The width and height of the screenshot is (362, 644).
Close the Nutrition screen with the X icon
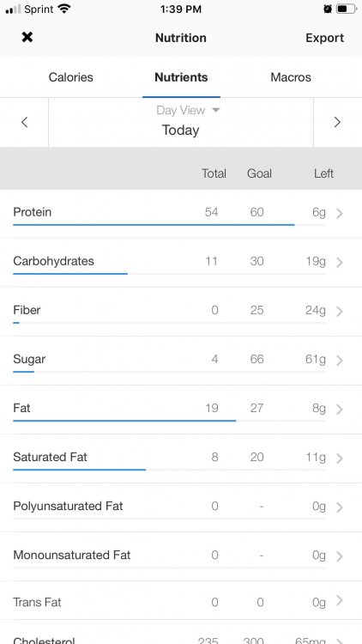point(27,38)
